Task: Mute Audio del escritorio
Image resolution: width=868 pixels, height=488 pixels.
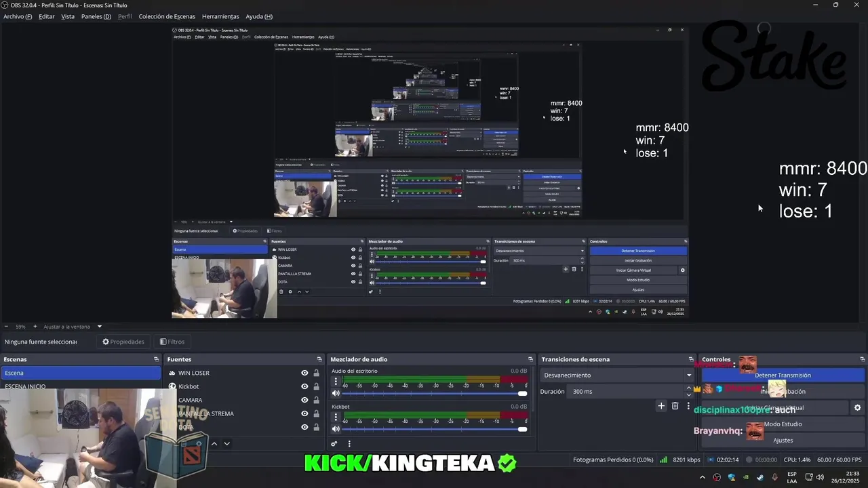Action: click(x=336, y=393)
